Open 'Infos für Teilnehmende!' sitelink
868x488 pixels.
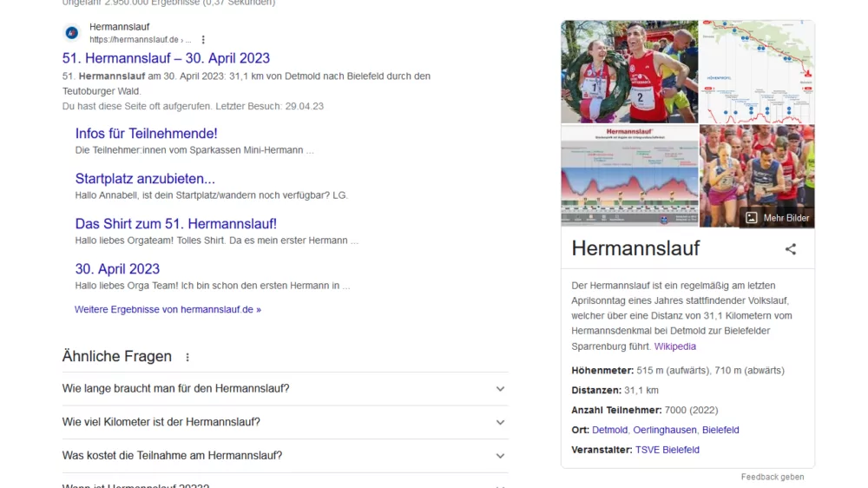pyautogui.click(x=146, y=134)
